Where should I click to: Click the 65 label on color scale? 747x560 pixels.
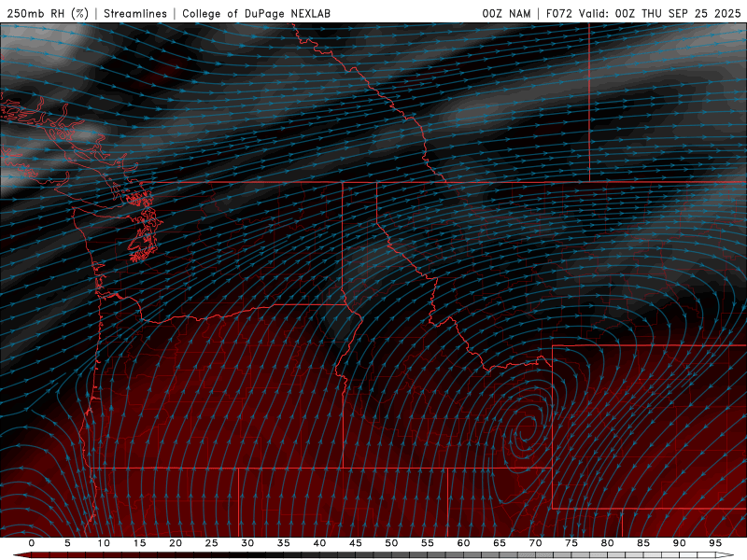pos(500,543)
